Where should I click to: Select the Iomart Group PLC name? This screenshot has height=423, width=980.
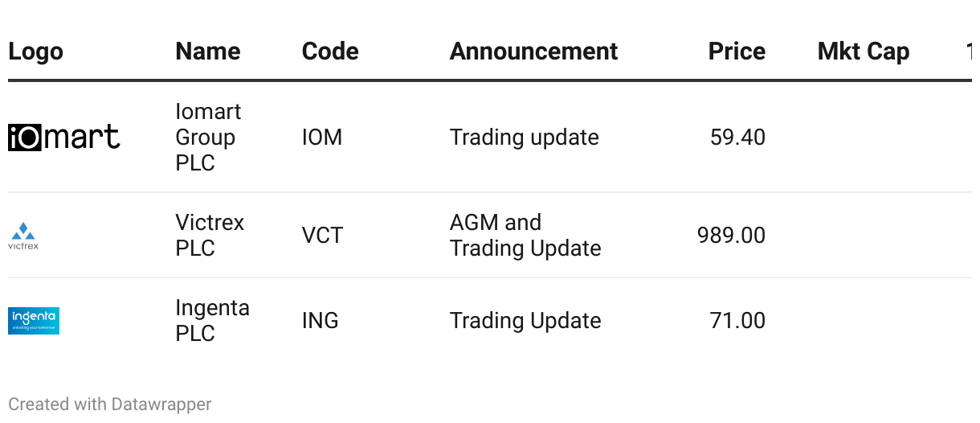pyautogui.click(x=208, y=138)
